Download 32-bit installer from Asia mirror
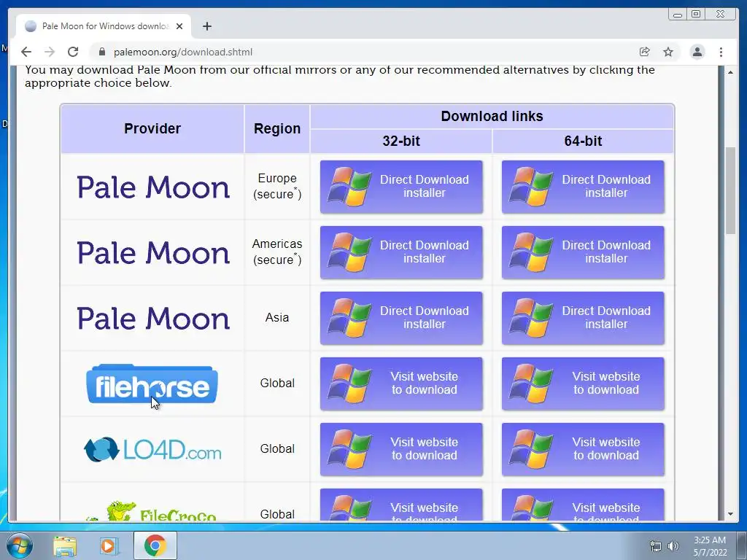Image resolution: width=747 pixels, height=560 pixels. (x=401, y=318)
